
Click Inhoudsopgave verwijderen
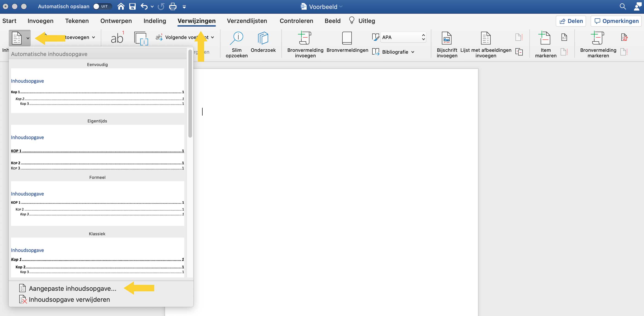pyautogui.click(x=69, y=299)
